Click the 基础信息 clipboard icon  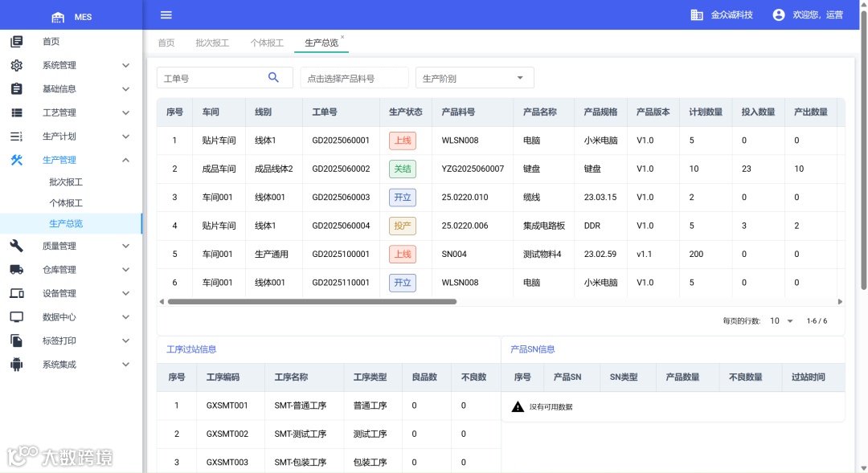17,88
